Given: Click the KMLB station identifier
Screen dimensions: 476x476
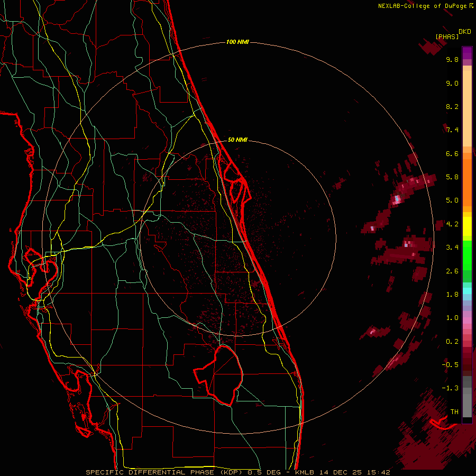Looking at the screenshot, I should click(305, 472).
